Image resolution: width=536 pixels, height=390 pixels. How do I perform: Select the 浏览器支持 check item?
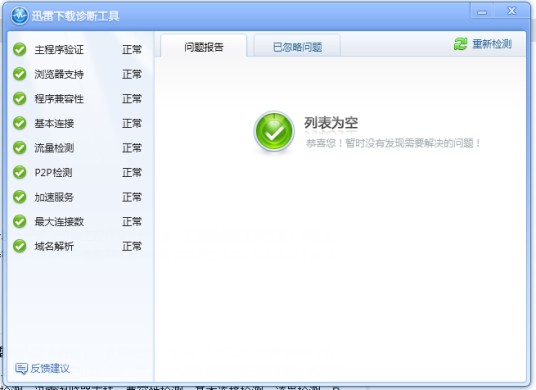(59, 75)
